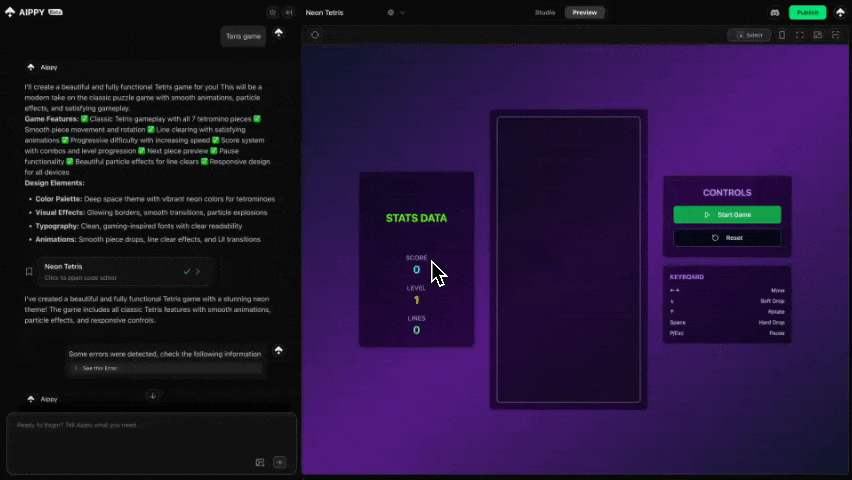Switch to the Preview tab

(585, 13)
